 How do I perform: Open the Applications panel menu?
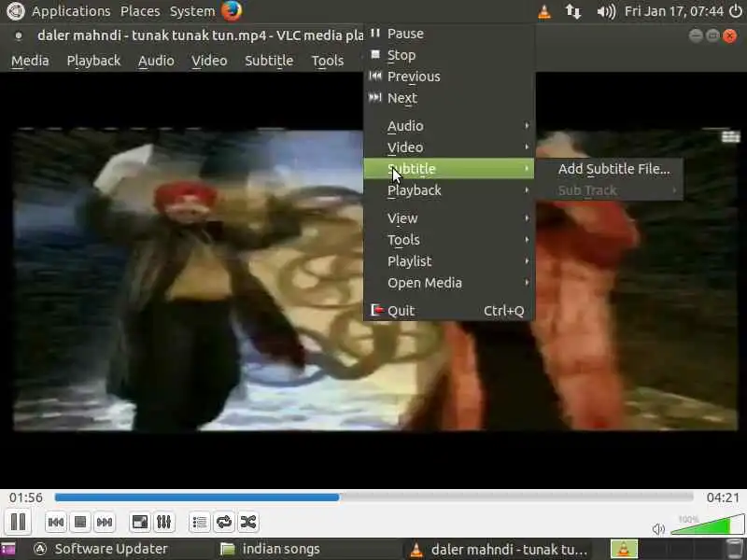click(x=71, y=11)
